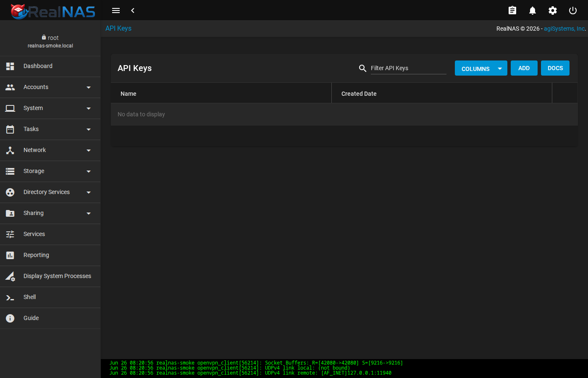Click the API Keys card title

click(x=134, y=68)
